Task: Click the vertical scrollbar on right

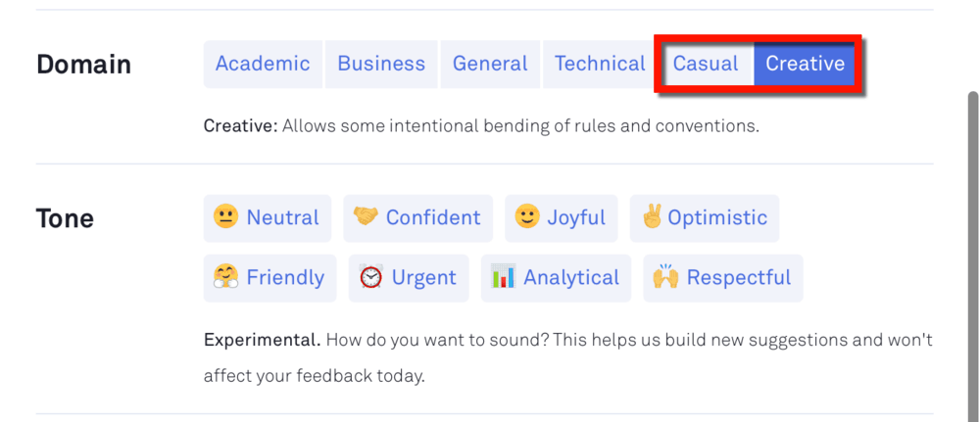Action: [972, 256]
